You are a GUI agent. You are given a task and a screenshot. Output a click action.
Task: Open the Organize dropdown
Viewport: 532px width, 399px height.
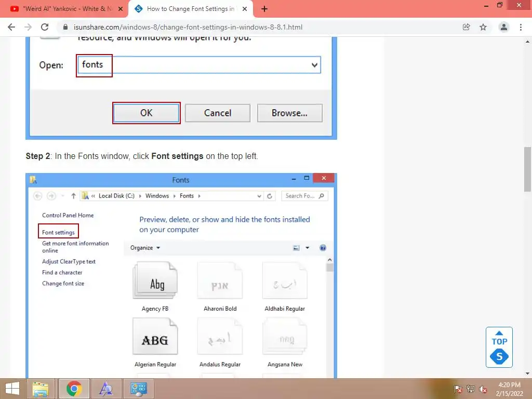145,248
